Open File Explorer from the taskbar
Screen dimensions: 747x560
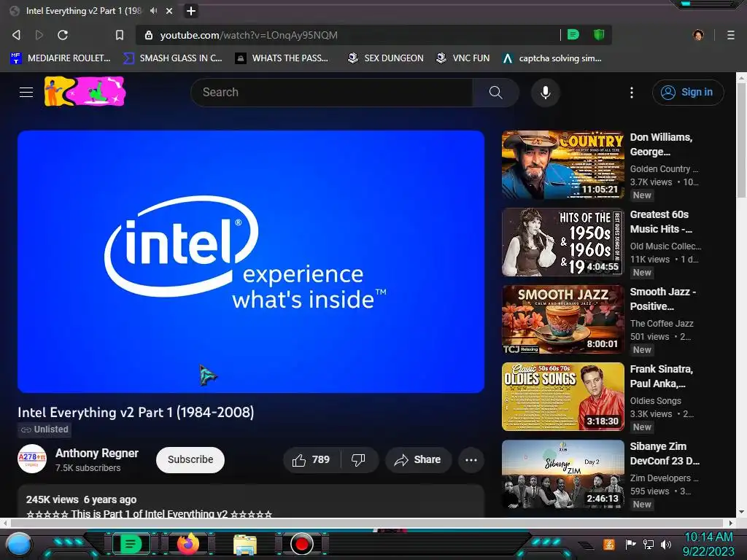(245, 544)
